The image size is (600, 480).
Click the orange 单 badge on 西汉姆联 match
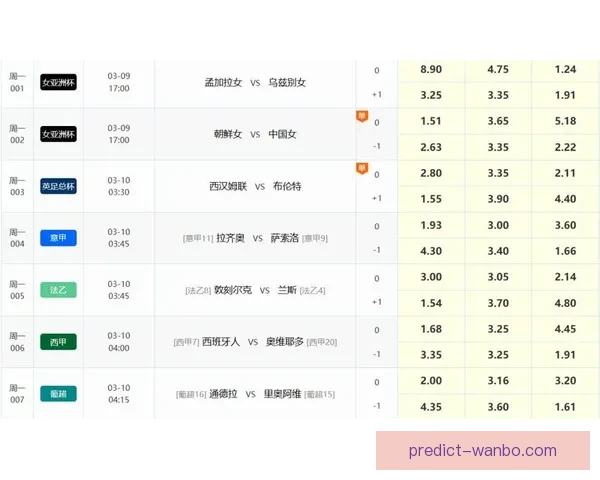(x=362, y=168)
